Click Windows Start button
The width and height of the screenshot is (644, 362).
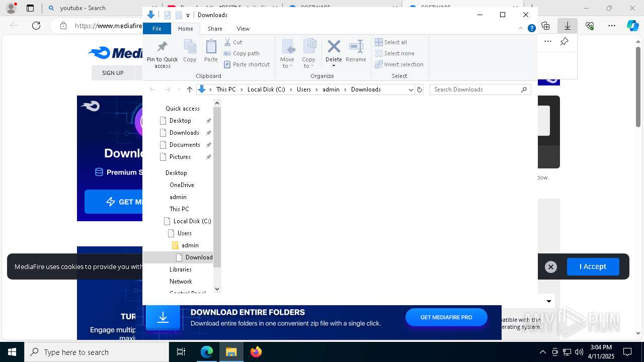click(x=12, y=352)
